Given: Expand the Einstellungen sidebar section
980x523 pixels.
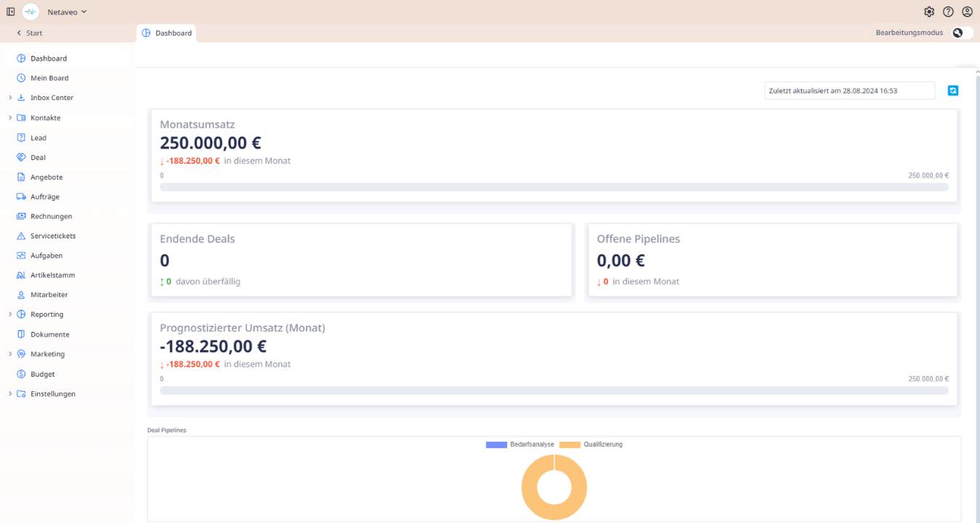Looking at the screenshot, I should pos(10,394).
